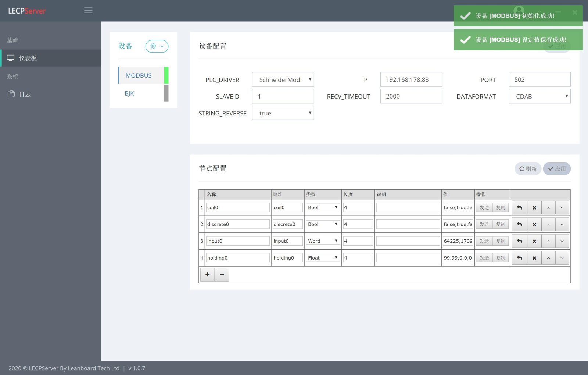This screenshot has width=588, height=375.
Task: Click 复制 copy for coil0 row
Action: click(501, 207)
